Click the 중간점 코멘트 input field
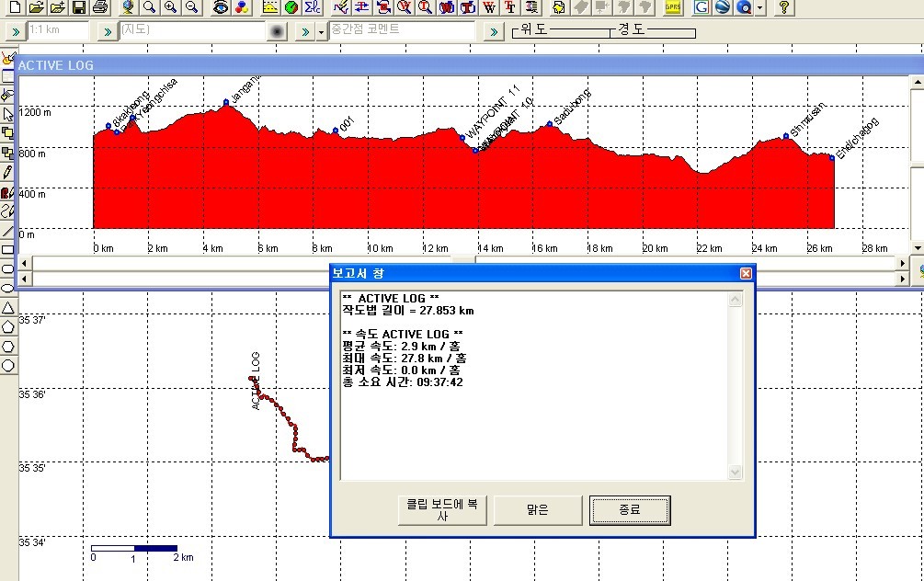This screenshot has height=581, width=924. 401,30
